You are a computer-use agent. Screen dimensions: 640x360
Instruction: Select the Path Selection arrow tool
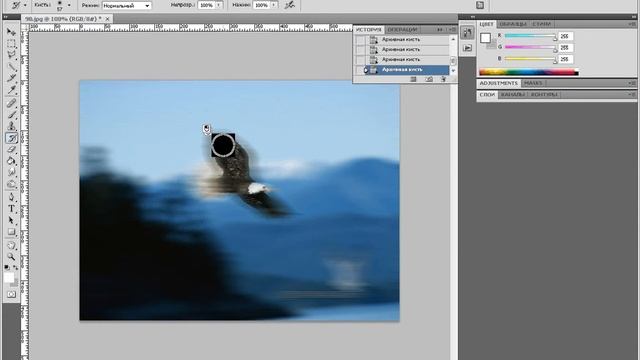[11, 220]
